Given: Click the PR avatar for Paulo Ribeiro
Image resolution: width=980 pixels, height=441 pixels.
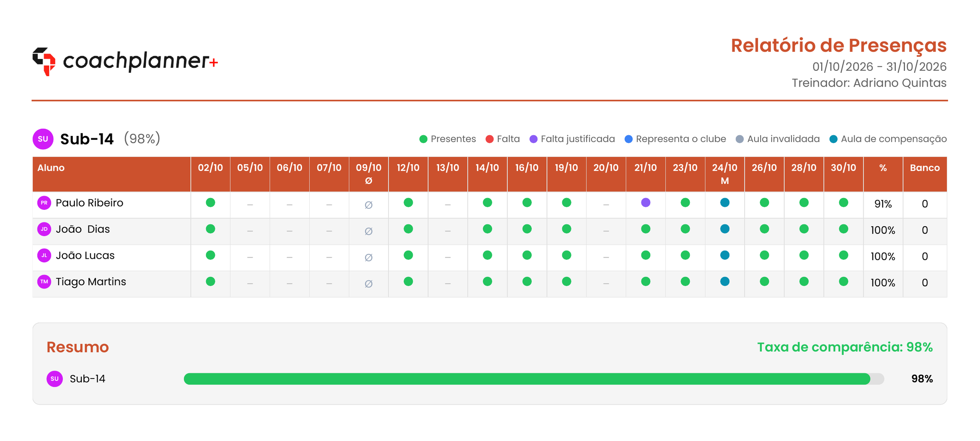Looking at the screenshot, I should pos(44,203).
